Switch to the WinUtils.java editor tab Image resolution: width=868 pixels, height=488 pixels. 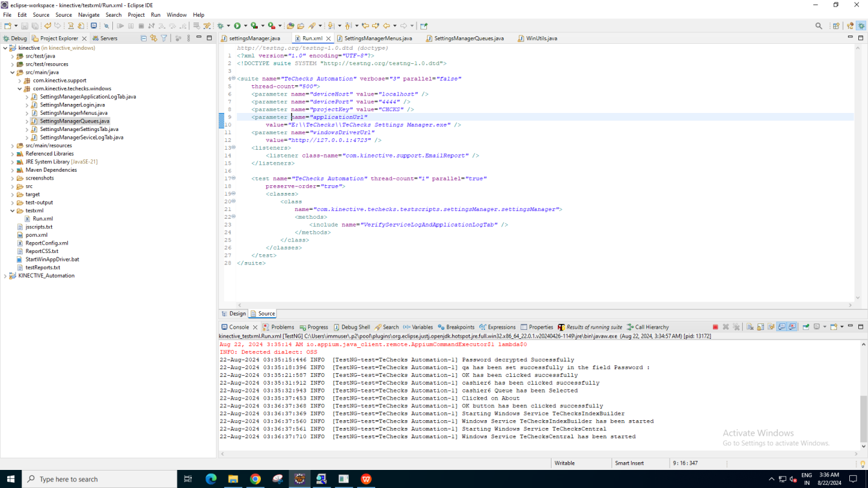click(x=541, y=39)
